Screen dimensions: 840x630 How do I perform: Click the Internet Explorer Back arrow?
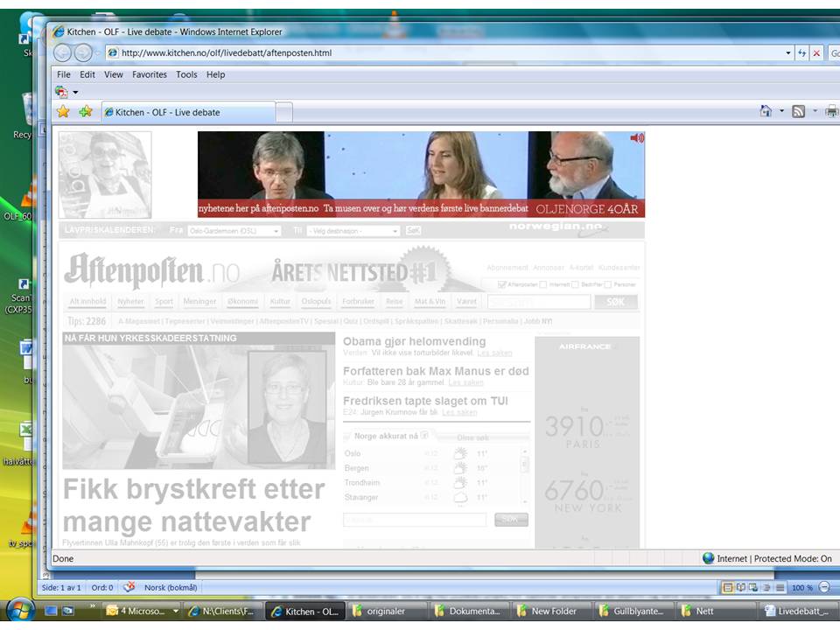tap(63, 52)
